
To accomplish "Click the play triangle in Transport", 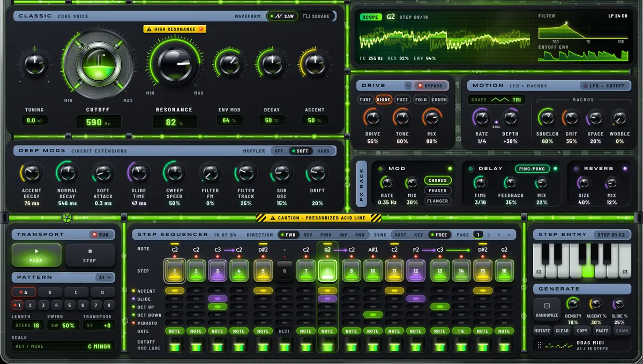I will 36,251.
